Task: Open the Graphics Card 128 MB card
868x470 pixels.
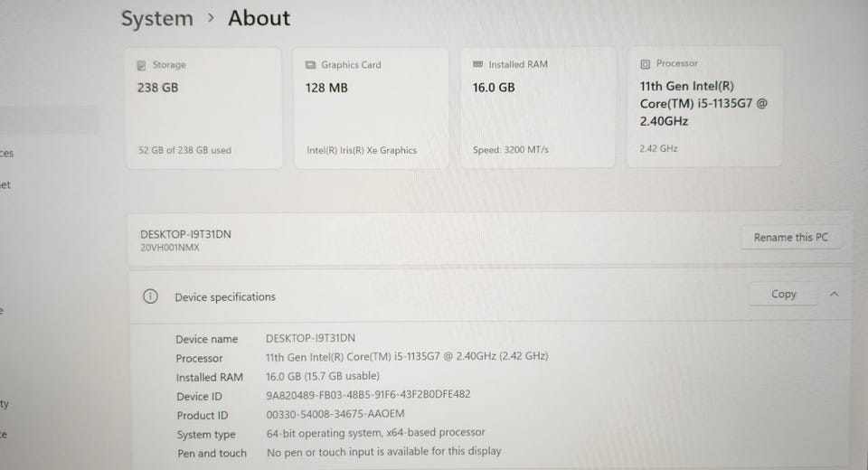Action: tap(371, 108)
